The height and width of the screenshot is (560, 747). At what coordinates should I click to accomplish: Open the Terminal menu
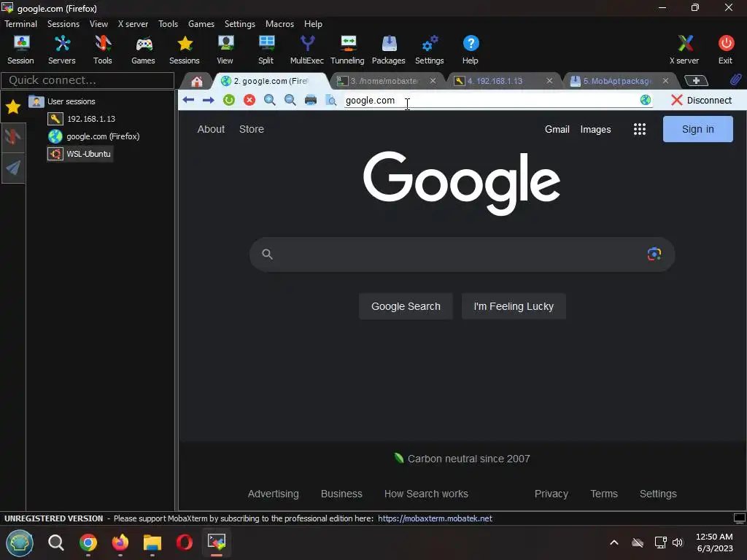(20, 24)
